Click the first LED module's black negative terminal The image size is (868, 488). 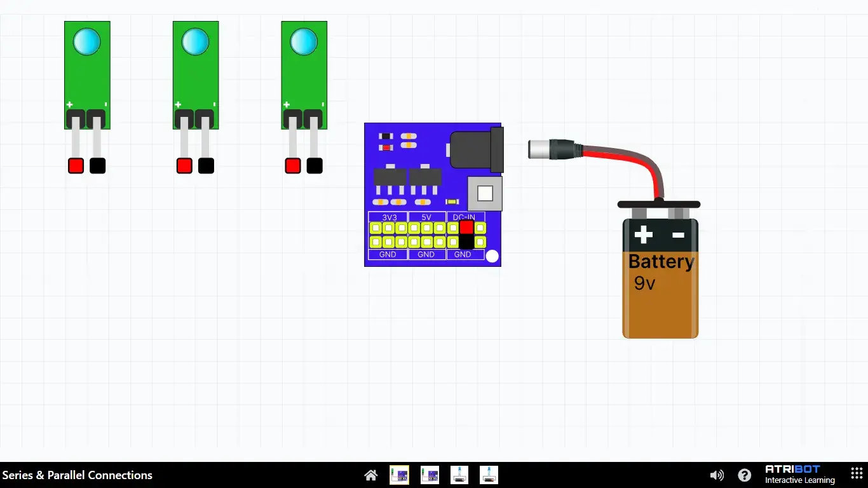click(x=97, y=166)
